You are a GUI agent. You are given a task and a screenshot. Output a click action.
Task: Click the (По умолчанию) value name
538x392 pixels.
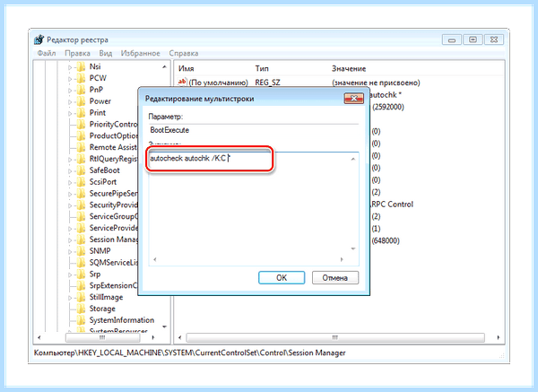point(218,83)
